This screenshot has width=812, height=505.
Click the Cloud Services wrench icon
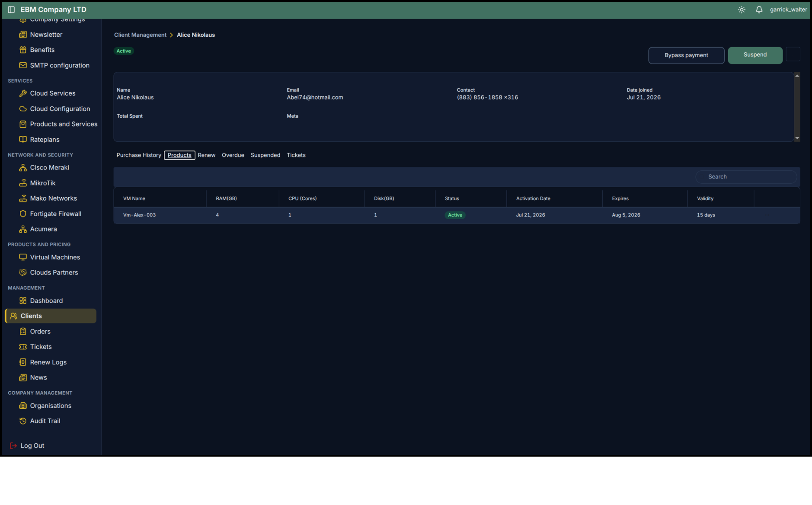click(23, 93)
